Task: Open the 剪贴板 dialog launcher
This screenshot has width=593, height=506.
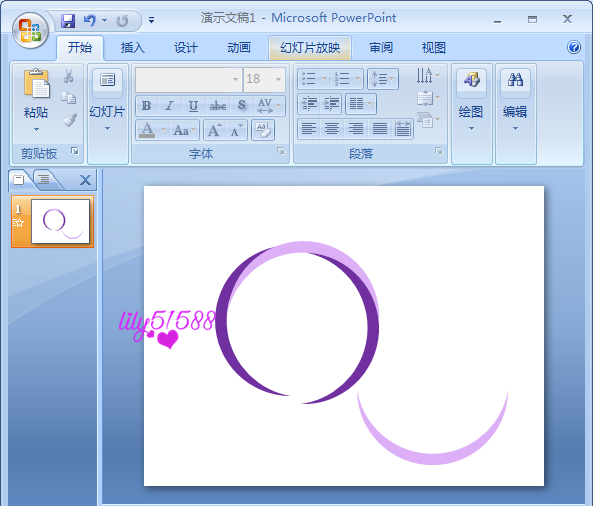Action: tap(75, 151)
